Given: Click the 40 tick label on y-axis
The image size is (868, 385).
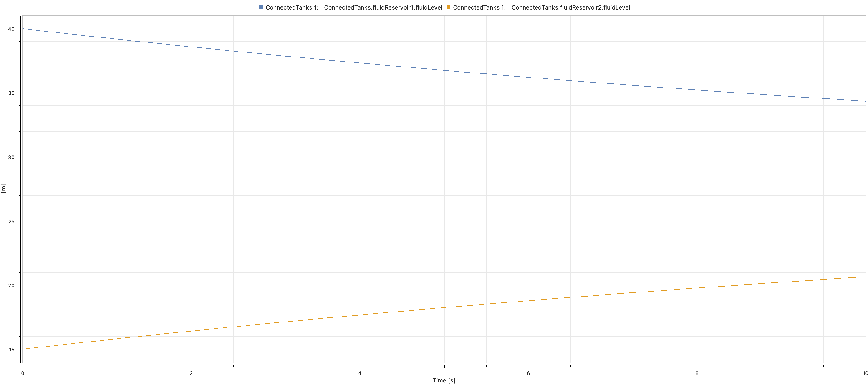Looking at the screenshot, I should (x=11, y=29).
